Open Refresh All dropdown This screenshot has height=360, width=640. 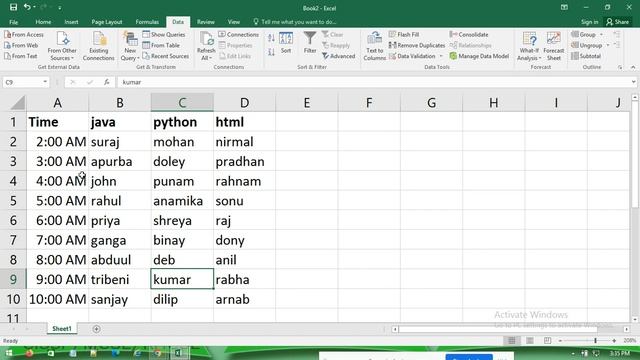(206, 46)
